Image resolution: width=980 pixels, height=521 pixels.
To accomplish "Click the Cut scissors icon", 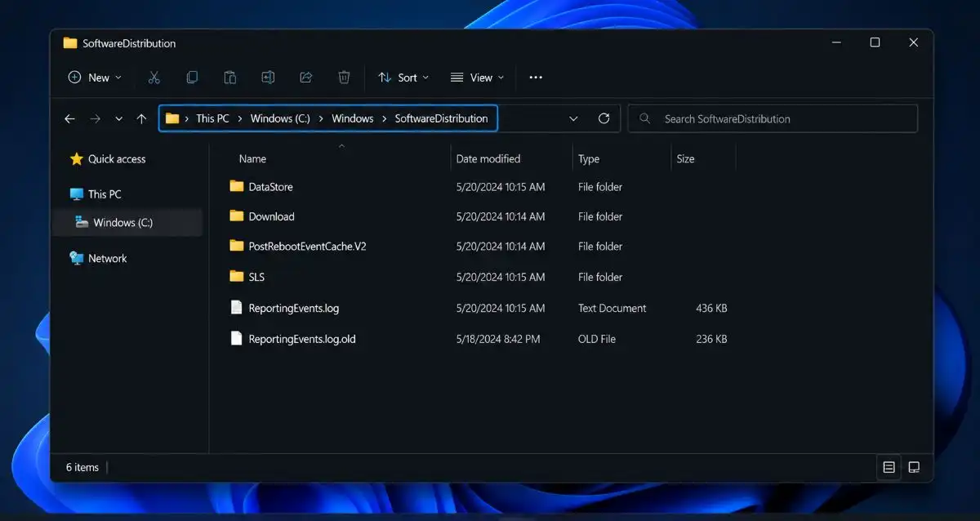I will [x=154, y=78].
